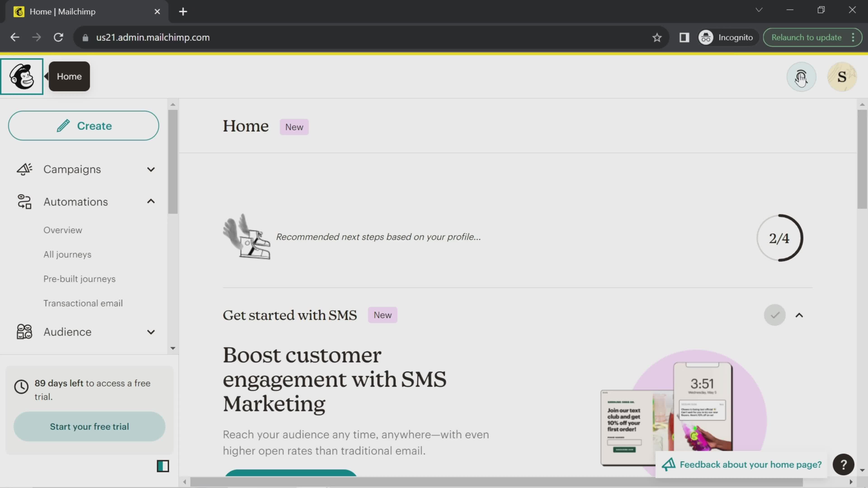Click the user profile avatar icon
The image size is (868, 488).
841,76
